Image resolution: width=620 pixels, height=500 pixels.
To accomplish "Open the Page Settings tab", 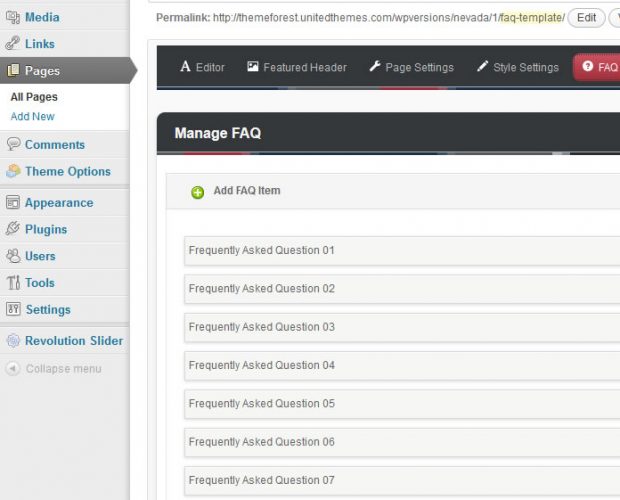I will click(411, 67).
